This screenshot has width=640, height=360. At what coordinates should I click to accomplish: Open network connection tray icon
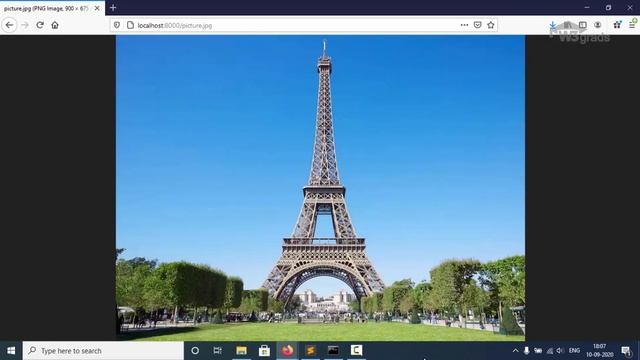click(x=550, y=351)
